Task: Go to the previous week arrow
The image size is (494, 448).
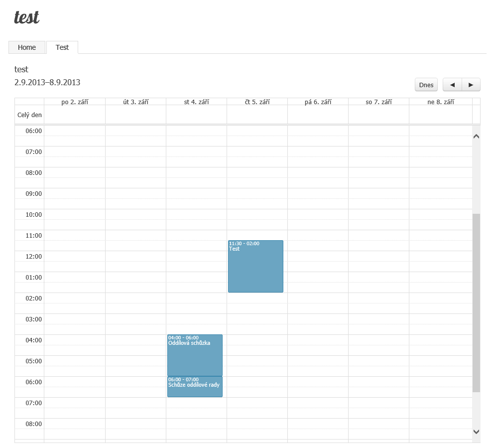Action: (452, 85)
